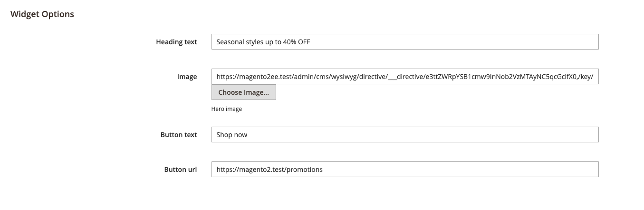This screenshot has height=210, width=644.
Task: Click 'magento2.test' in the Button url field
Action: point(265,170)
